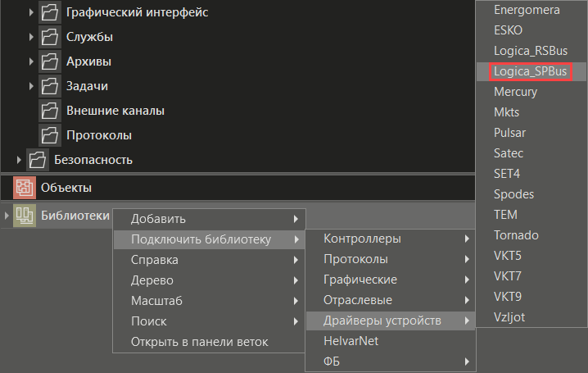Expand the Архивы tree node

[31, 61]
